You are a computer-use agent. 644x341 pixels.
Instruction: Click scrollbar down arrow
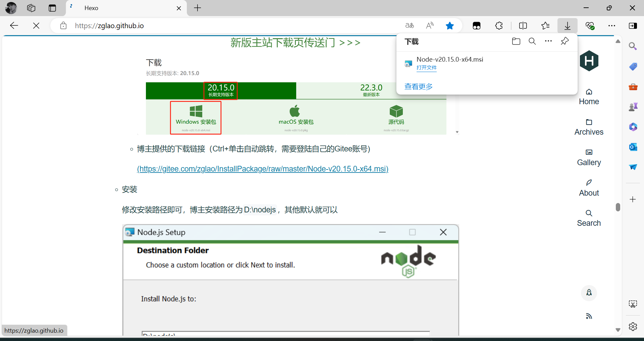click(618, 330)
